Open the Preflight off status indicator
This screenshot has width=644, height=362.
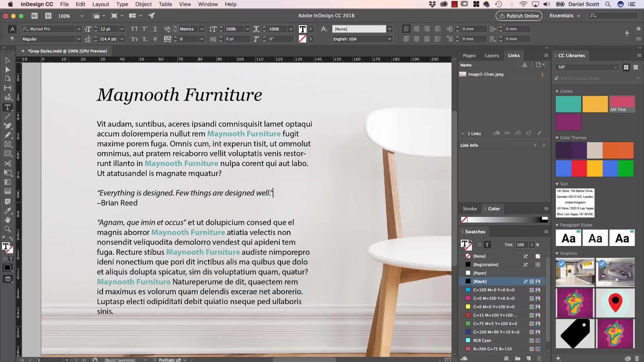coord(170,360)
